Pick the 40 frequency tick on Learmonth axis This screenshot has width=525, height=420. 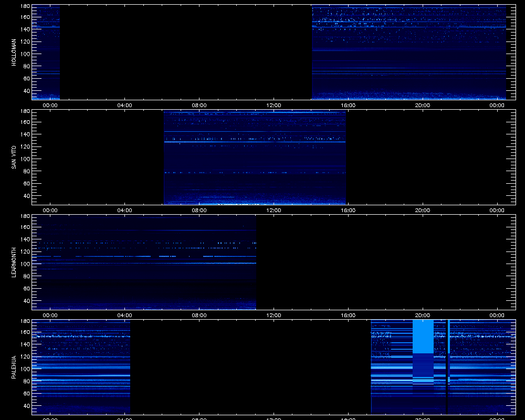[27, 301]
